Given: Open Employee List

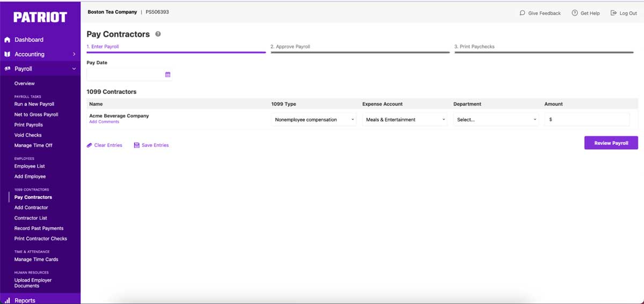Looking at the screenshot, I should [30, 166].
